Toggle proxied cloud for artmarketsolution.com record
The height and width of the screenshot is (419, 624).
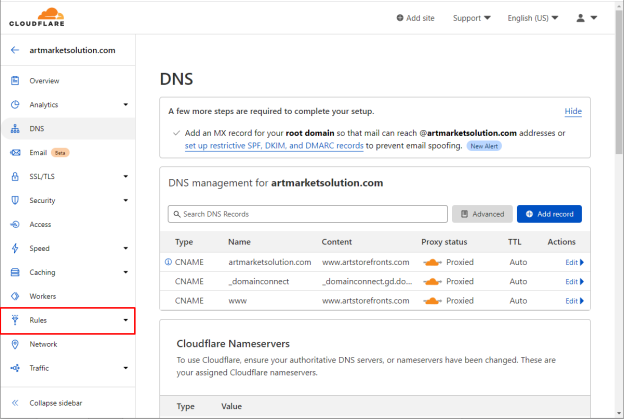coord(432,262)
